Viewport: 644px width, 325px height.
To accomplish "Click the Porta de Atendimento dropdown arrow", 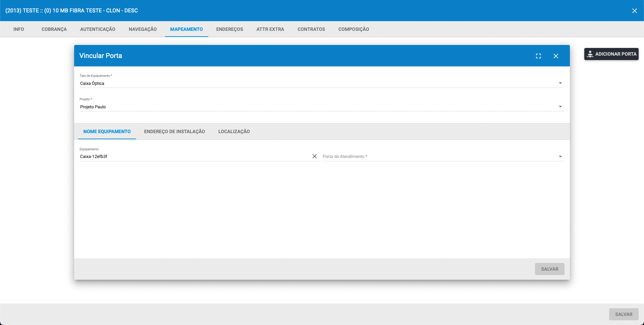I will click(560, 156).
